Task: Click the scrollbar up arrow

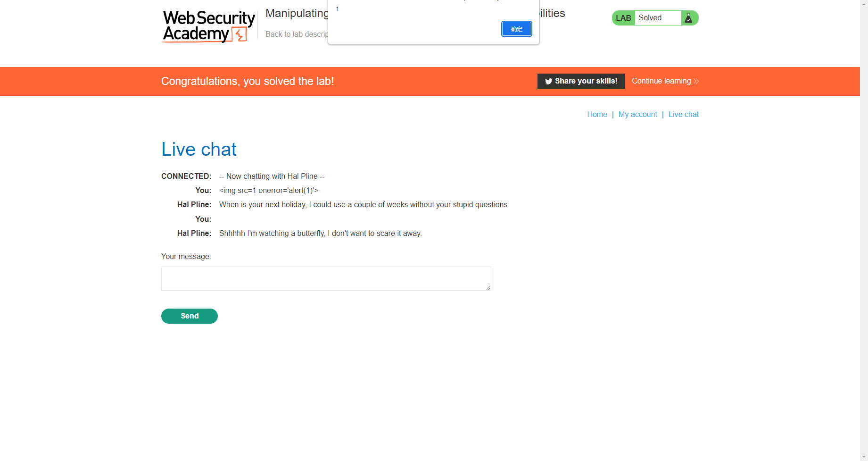Action: click(864, 4)
